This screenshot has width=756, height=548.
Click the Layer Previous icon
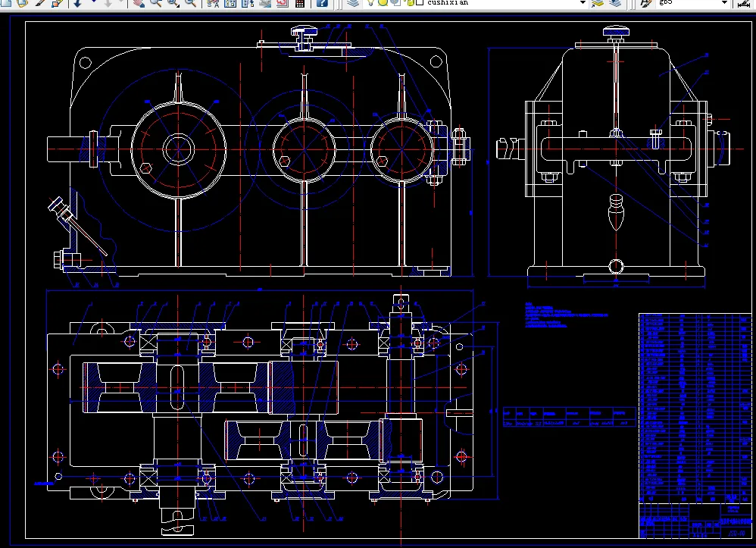pos(615,3)
